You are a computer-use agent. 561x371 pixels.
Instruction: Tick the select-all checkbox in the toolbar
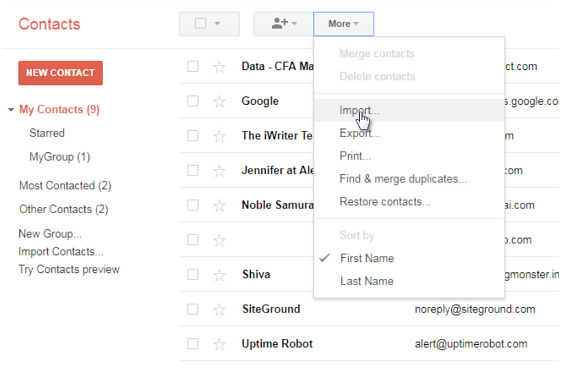point(200,24)
